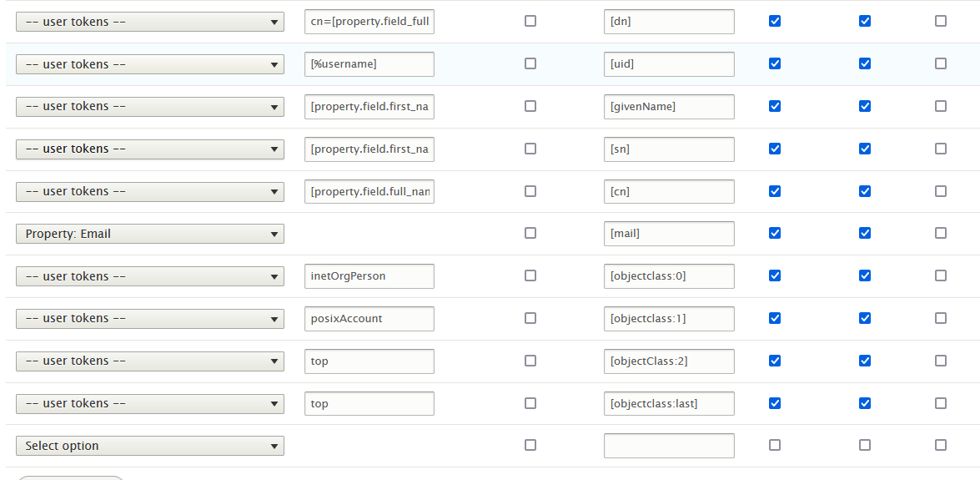Viewport: 980px width, 480px height.
Task: Focus the posixAccount text field
Action: pos(369,318)
